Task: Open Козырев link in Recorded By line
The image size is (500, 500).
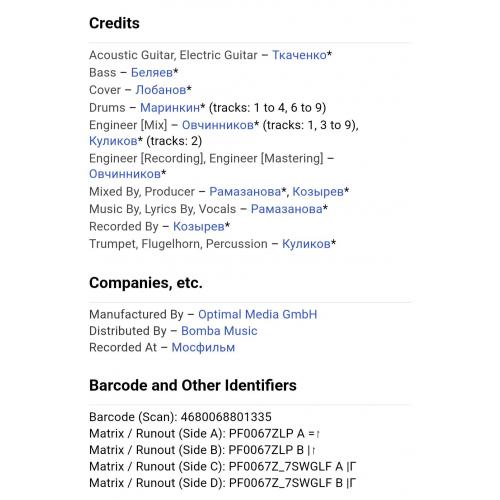Action: pyautogui.click(x=199, y=226)
